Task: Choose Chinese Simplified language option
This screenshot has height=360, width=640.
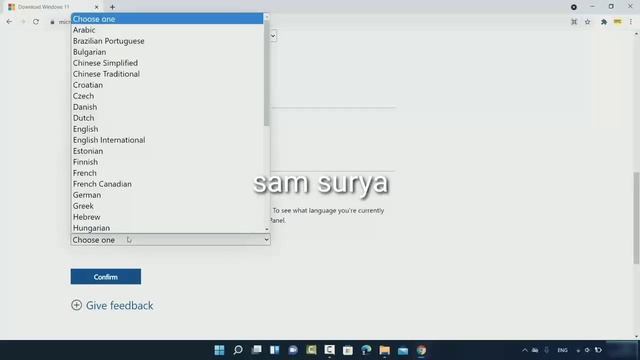Action: click(x=167, y=63)
